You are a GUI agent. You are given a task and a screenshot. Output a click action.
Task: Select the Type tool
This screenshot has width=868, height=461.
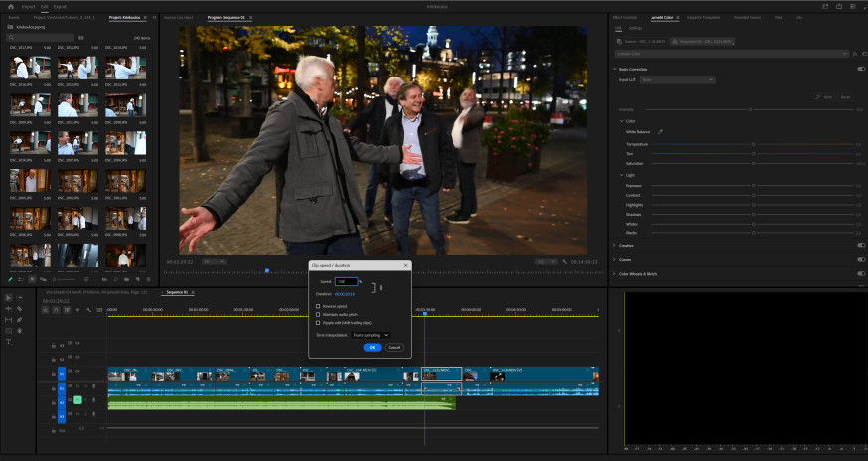[x=8, y=342]
